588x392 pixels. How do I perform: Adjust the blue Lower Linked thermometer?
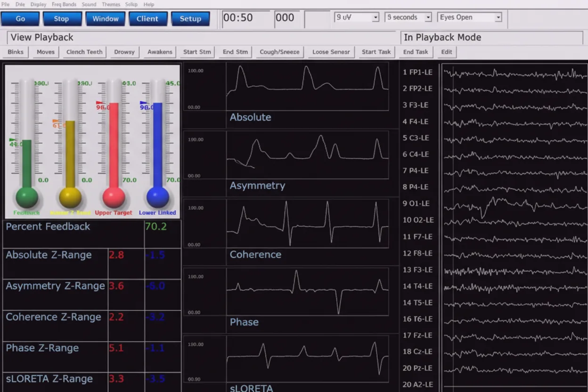pyautogui.click(x=157, y=144)
